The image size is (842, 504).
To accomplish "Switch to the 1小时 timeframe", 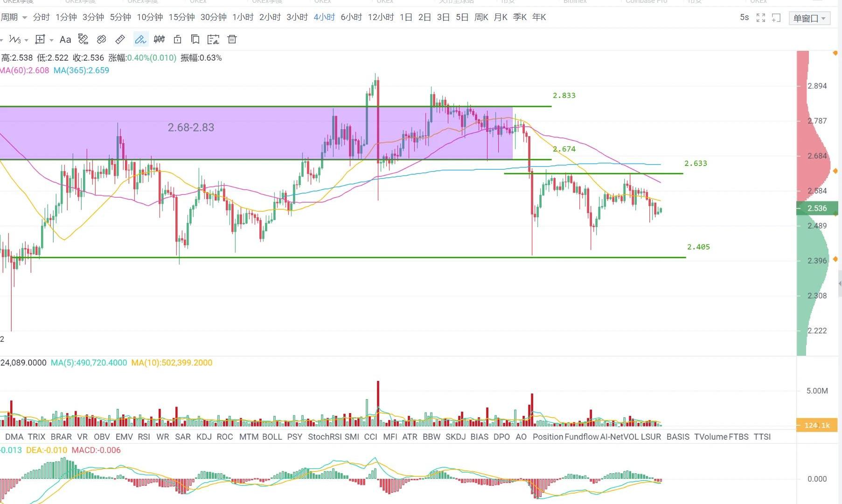I will pos(243,17).
